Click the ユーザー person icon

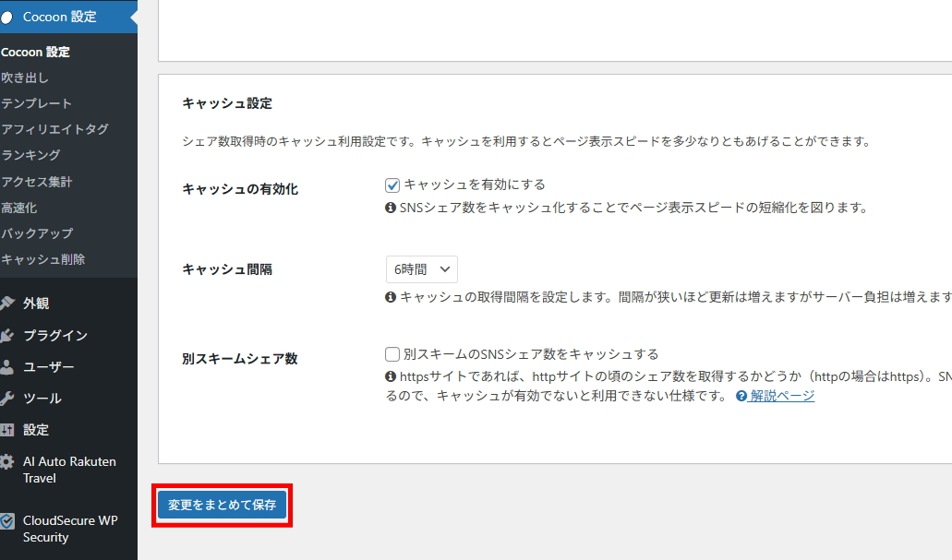pyautogui.click(x=7, y=367)
